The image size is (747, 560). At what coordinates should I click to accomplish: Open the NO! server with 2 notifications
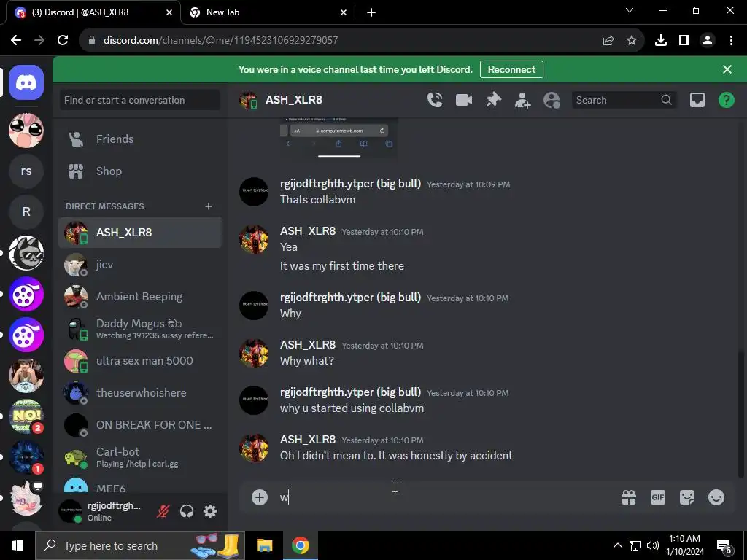pos(26,416)
